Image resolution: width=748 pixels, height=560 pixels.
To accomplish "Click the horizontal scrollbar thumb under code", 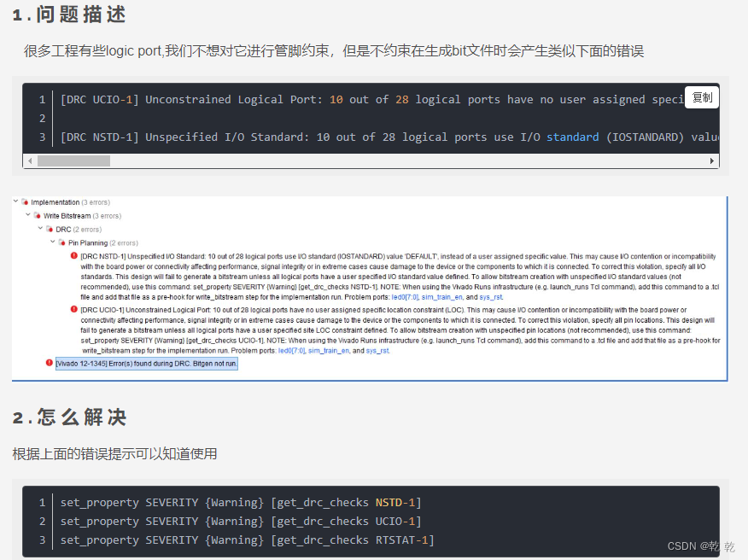I will click(x=74, y=161).
